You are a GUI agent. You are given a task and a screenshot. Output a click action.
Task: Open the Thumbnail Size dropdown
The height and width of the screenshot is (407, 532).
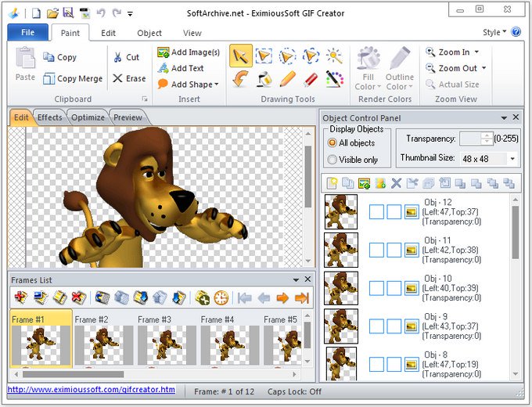pos(512,159)
